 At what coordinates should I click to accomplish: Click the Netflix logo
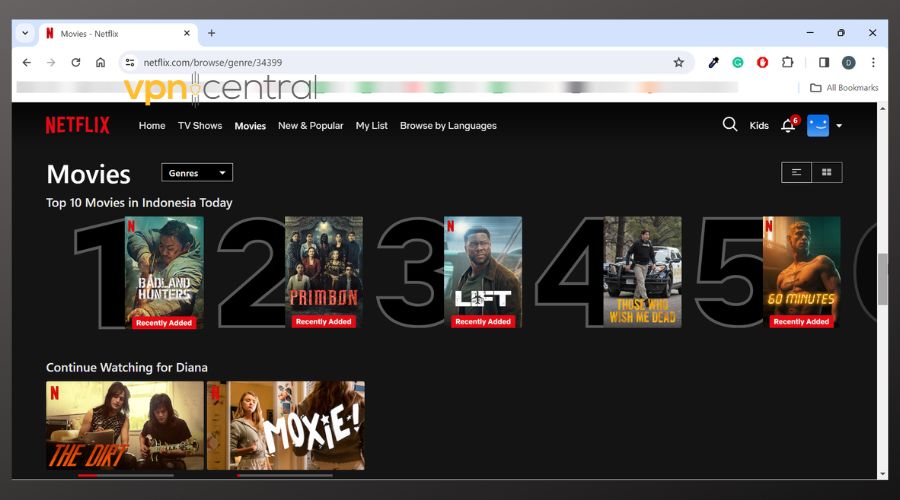[x=77, y=125]
